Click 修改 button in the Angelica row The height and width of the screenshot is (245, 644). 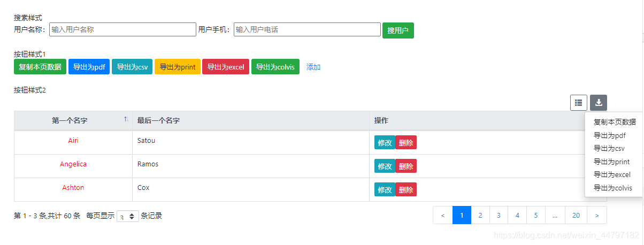(x=385, y=166)
